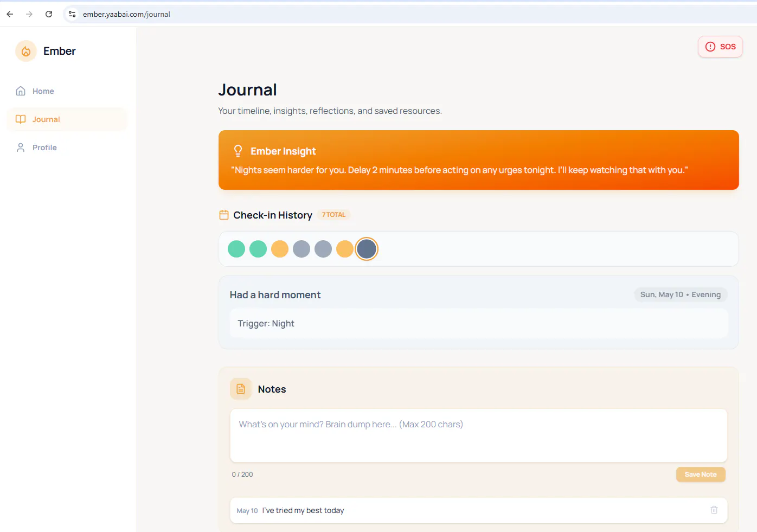Select the sixth check-in dot, orange

tap(345, 249)
